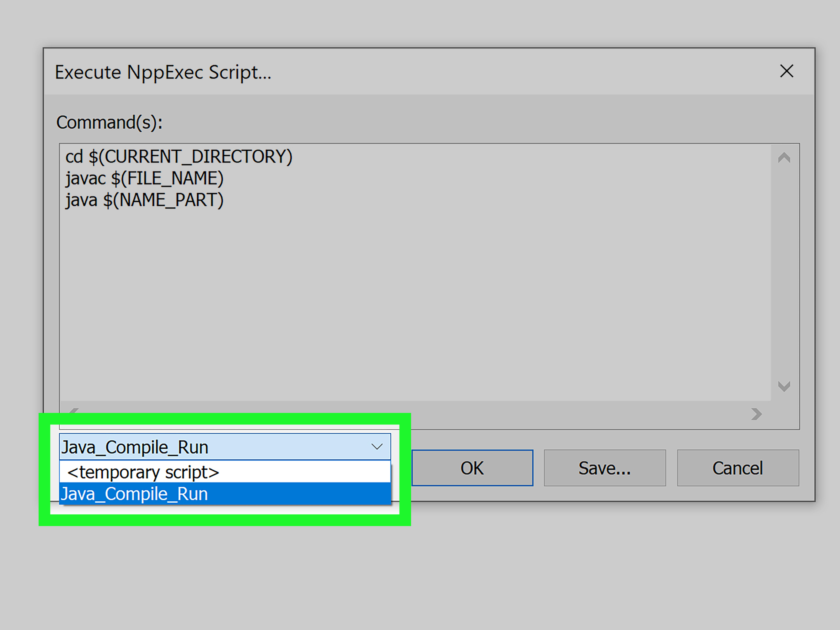The height and width of the screenshot is (630, 840).
Task: Click the java $(NAME_PART) command line
Action: (x=144, y=200)
